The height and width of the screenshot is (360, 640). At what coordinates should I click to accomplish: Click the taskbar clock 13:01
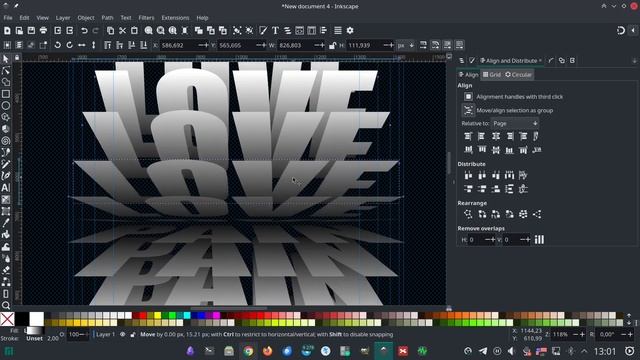click(x=604, y=351)
